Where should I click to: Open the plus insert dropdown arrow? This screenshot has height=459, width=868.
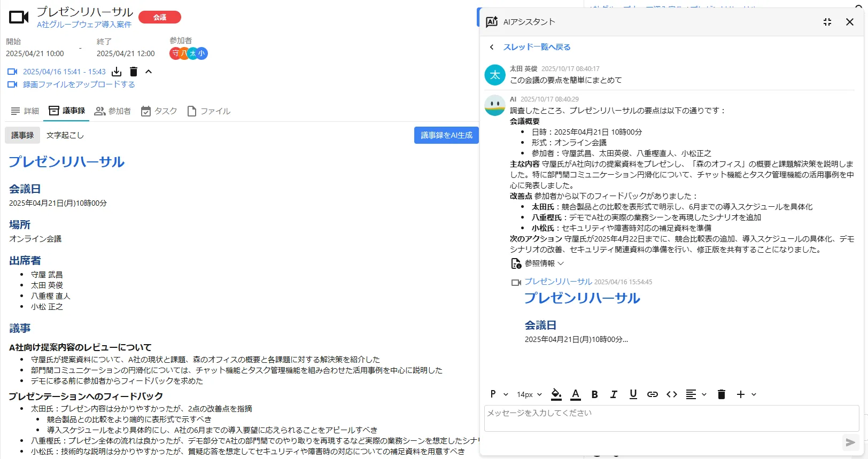click(x=754, y=394)
